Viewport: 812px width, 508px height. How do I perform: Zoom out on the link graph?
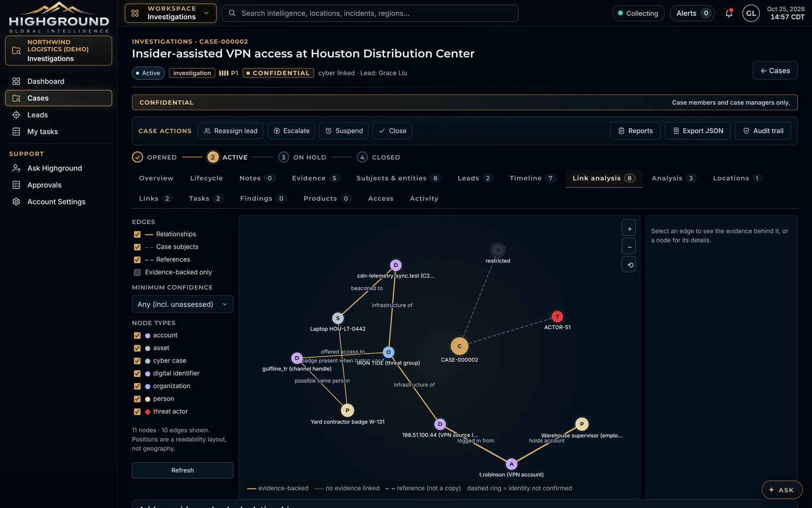629,247
